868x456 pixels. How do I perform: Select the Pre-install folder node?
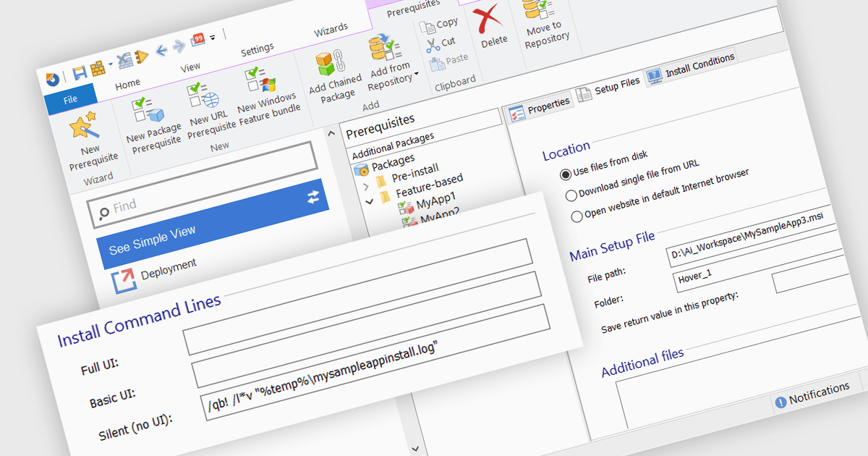[x=407, y=174]
